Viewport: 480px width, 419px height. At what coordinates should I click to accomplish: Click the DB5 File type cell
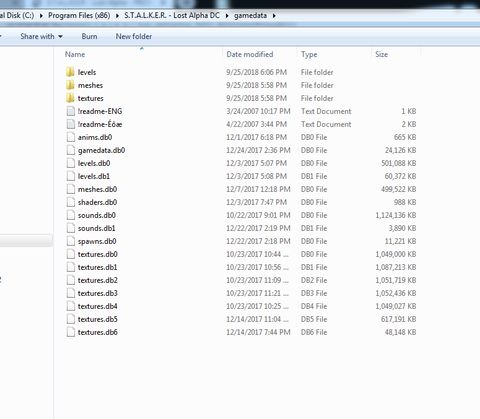click(314, 319)
